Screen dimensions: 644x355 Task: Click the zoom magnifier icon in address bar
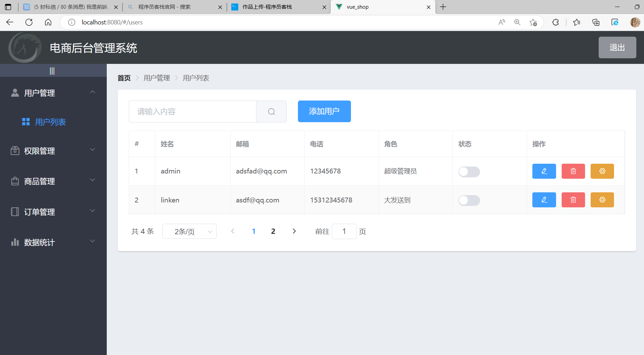point(517,22)
